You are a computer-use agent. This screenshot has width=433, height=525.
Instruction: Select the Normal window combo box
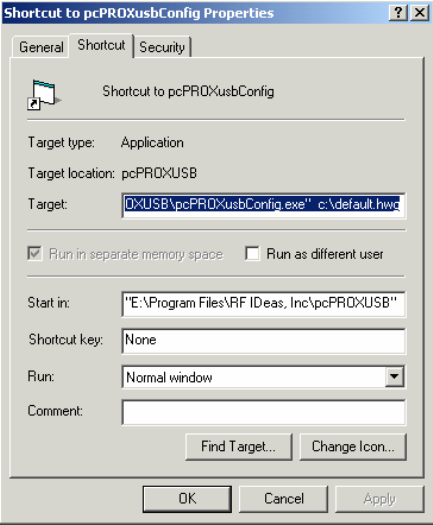point(264,377)
